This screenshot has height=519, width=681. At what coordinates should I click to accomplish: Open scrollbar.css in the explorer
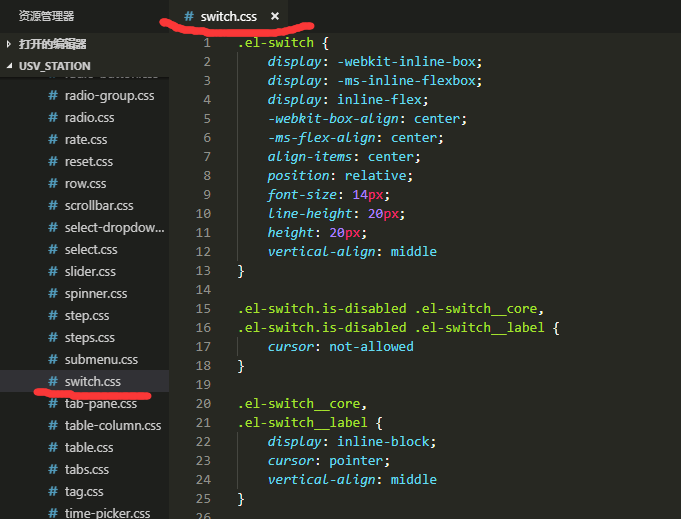[x=99, y=205]
